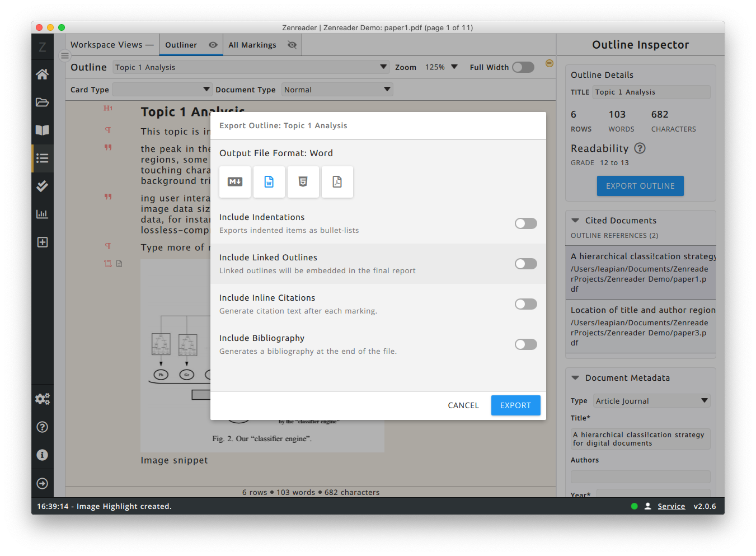756x556 pixels.
Task: Click the EXPORT button in dialog
Action: (x=515, y=405)
